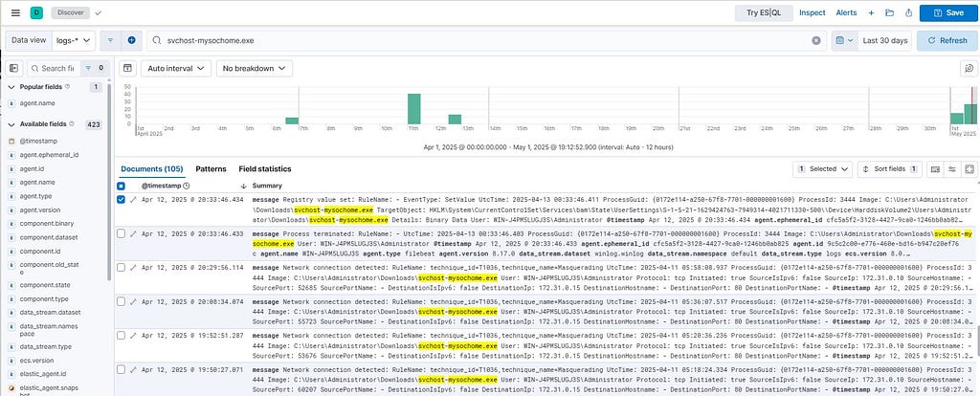Collapse the Available fields section
This screenshot has height=396, width=980.
coord(11,124)
